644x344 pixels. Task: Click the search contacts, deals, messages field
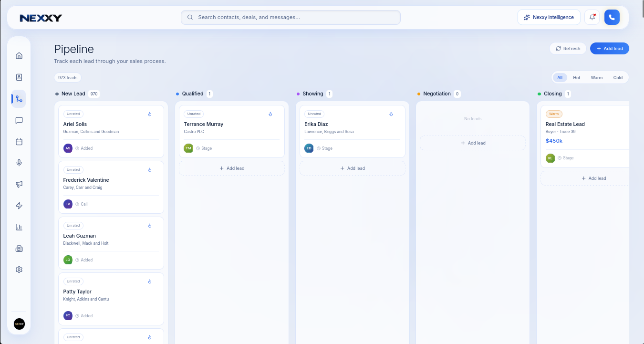291,17
